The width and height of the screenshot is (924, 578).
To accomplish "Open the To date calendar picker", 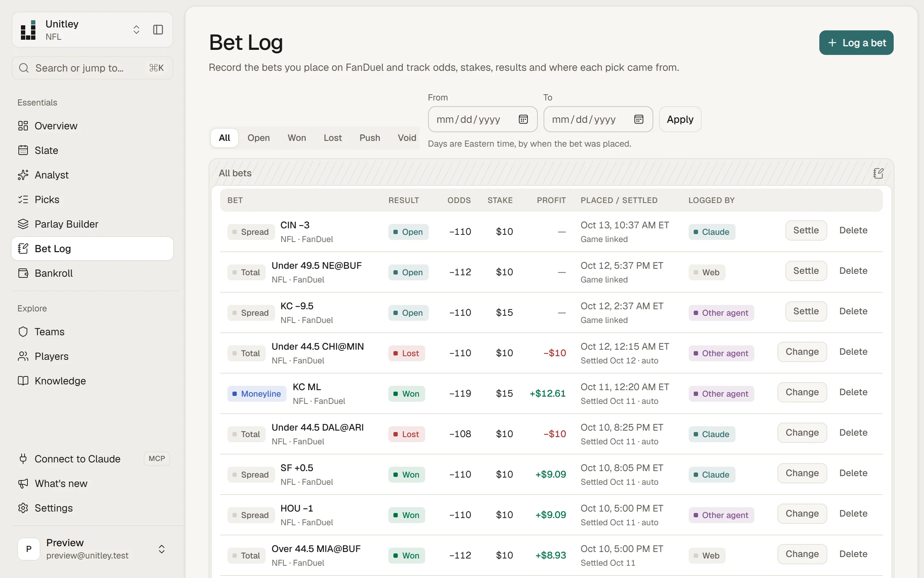I will point(639,119).
